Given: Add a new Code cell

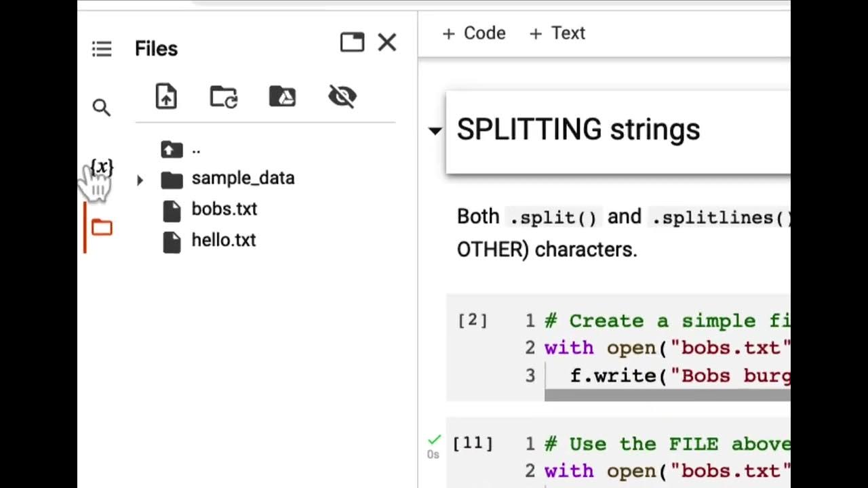Looking at the screenshot, I should (x=474, y=33).
